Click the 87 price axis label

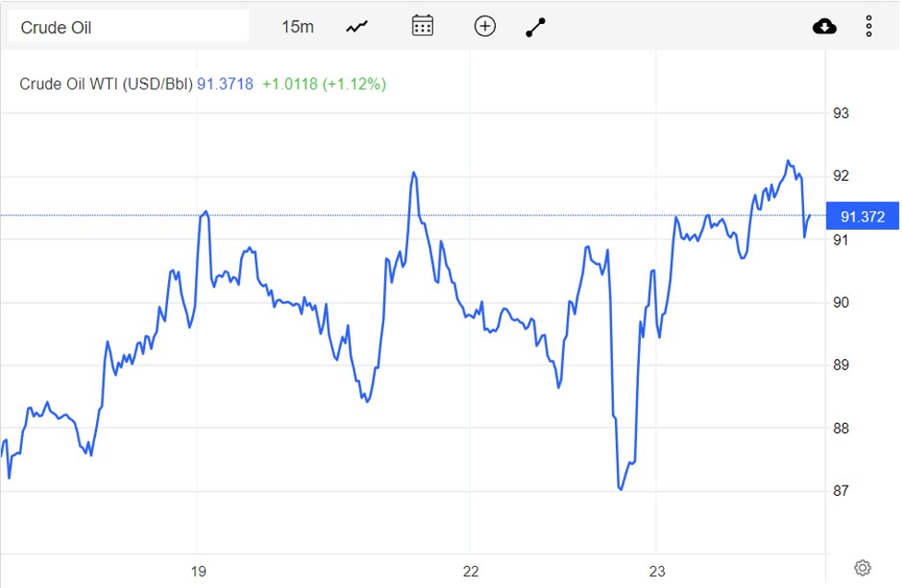[x=841, y=491]
